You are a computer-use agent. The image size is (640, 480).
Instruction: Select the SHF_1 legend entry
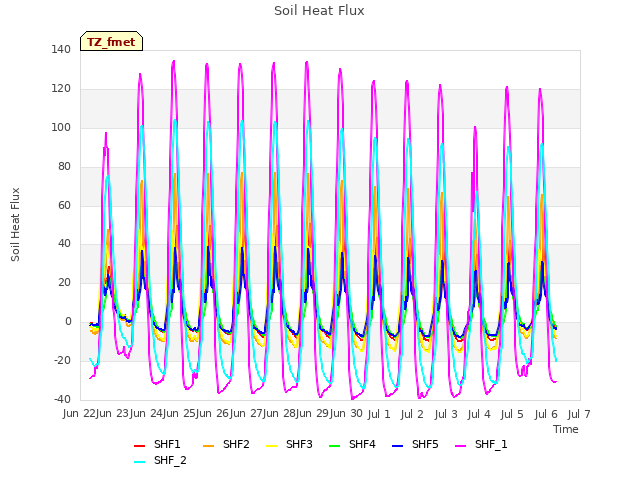481,444
